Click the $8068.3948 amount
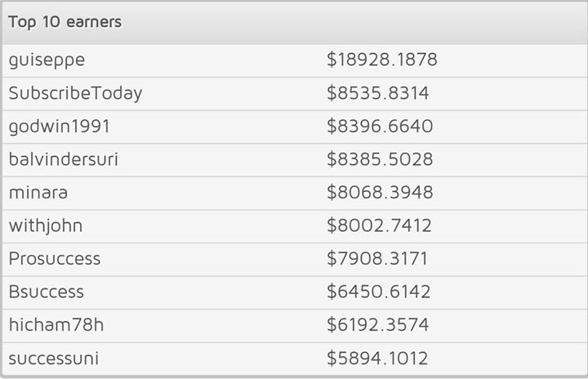This screenshot has height=379, width=588. 380,193
